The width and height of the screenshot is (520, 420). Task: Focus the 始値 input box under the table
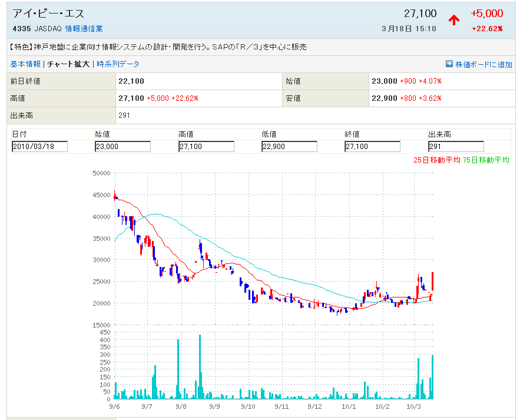point(122,147)
